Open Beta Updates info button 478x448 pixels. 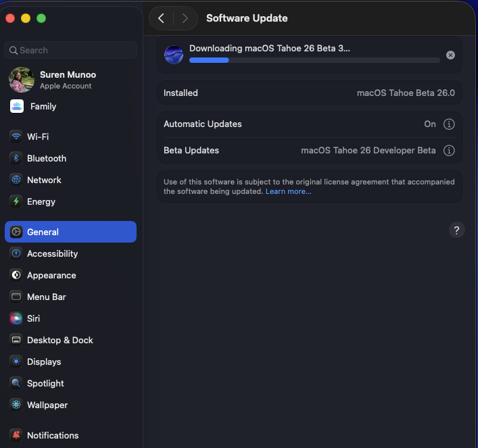coord(449,150)
